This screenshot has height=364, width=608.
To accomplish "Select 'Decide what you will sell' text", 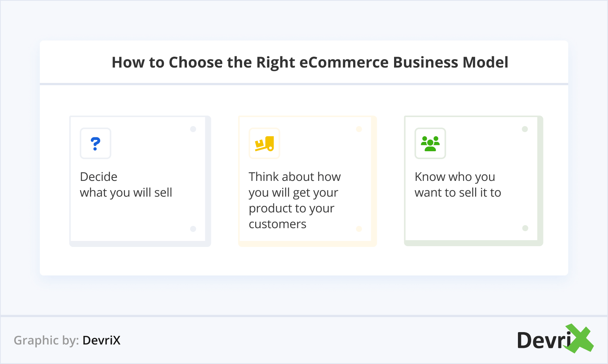I will click(126, 185).
